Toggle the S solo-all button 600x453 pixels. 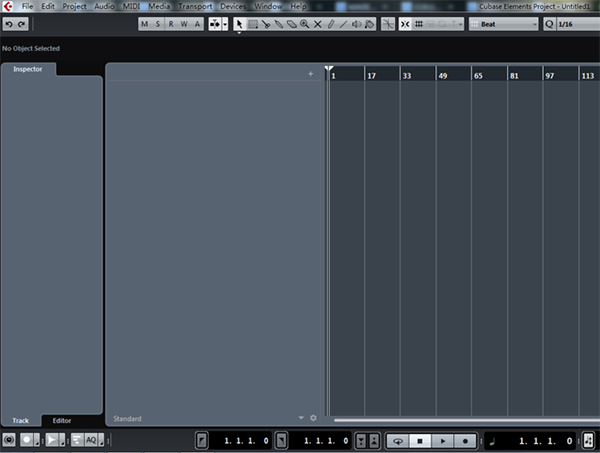pos(158,23)
